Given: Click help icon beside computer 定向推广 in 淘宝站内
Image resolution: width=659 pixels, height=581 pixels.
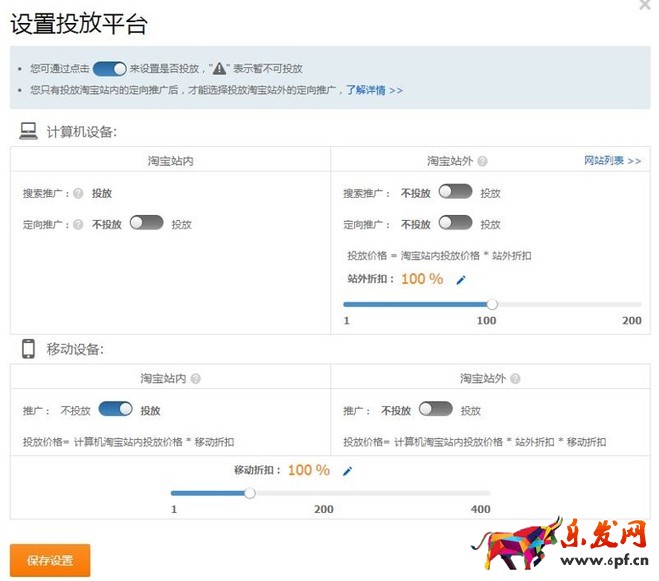Looking at the screenshot, I should pos(78,224).
